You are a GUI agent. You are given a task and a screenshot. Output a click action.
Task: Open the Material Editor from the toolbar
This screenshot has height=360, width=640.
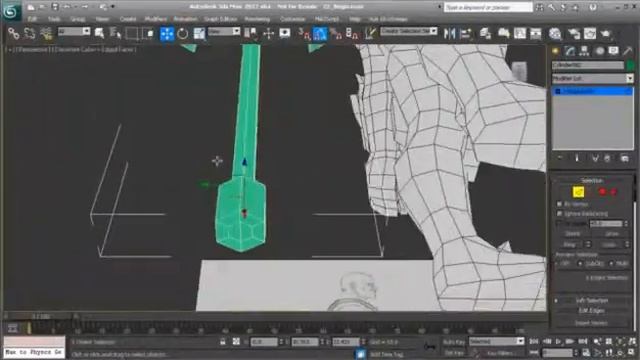click(554, 33)
